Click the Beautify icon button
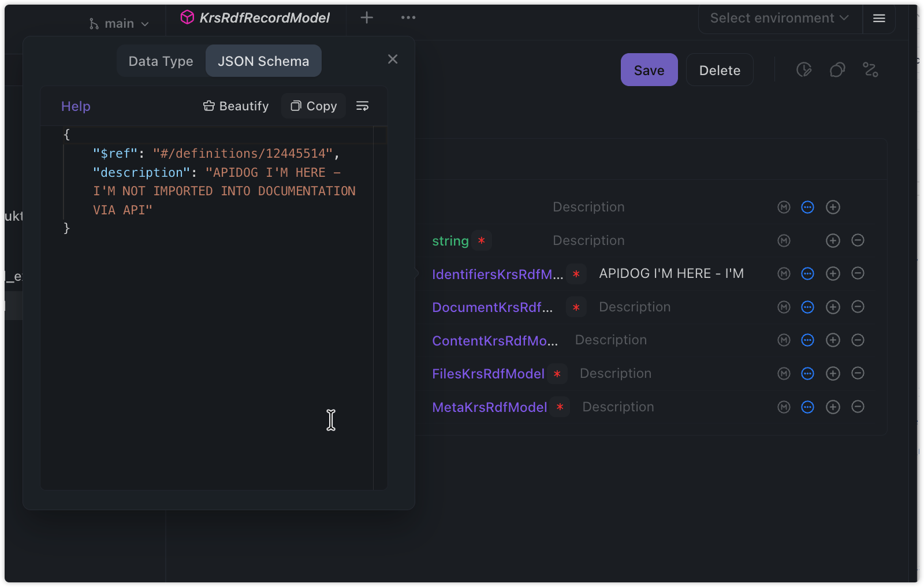 pyautogui.click(x=236, y=106)
